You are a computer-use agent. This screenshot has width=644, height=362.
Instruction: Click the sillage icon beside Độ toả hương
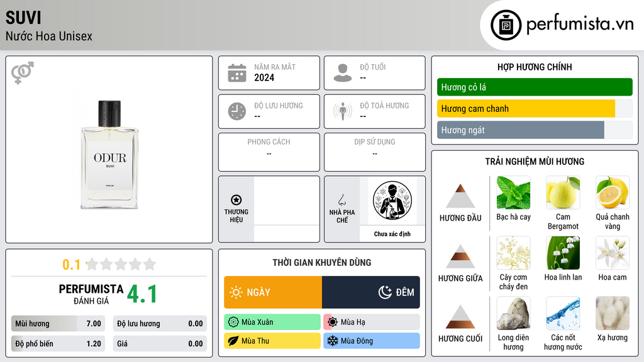coord(343,111)
